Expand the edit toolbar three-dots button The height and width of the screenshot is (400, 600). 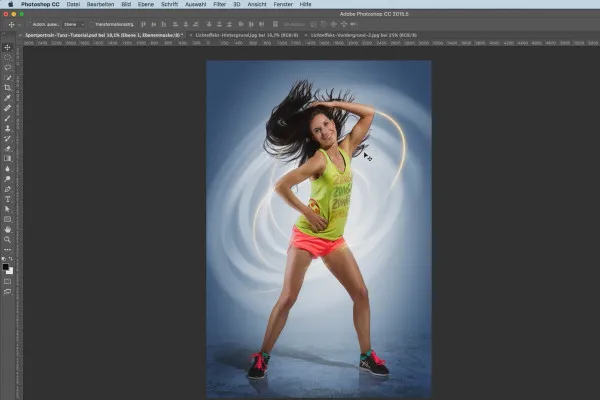(7, 250)
